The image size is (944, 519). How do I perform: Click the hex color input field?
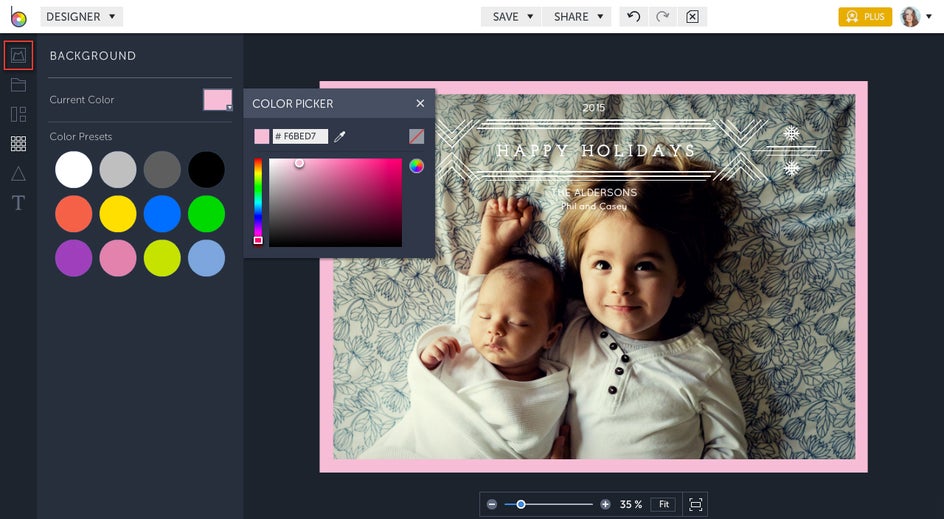coord(300,137)
